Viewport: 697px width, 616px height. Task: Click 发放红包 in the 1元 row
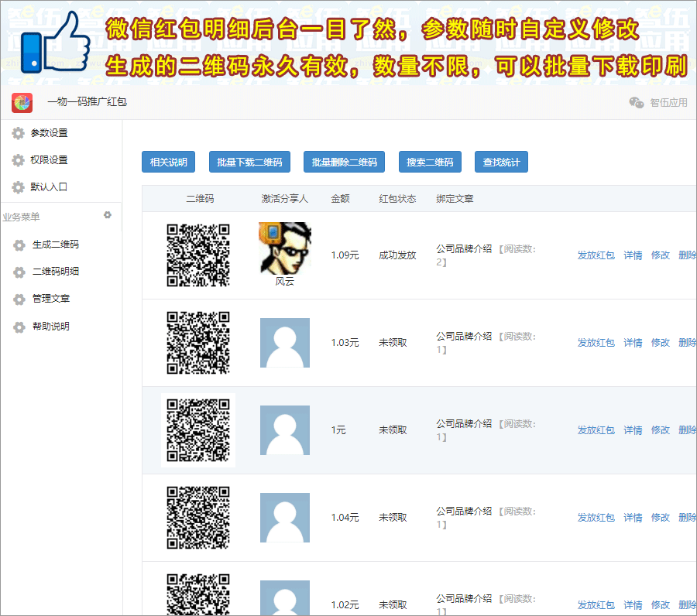[596, 430]
